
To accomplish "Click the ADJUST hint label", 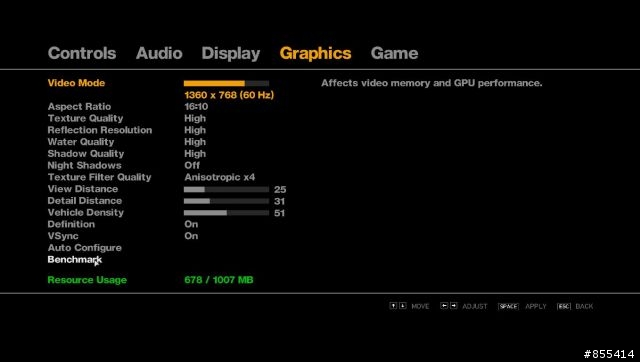I will click(475, 306).
